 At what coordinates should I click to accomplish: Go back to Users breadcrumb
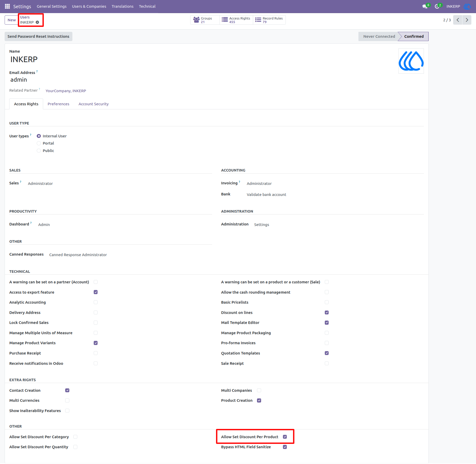pos(25,17)
